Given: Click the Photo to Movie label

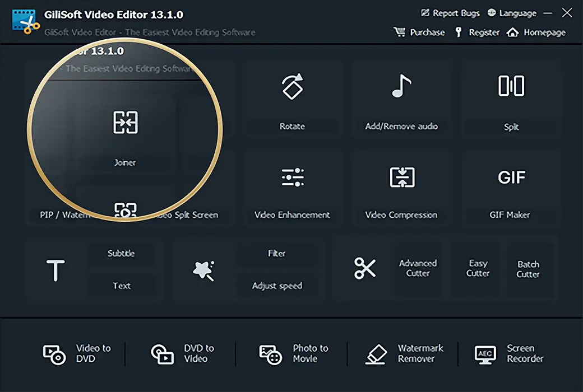Looking at the screenshot, I should click(x=311, y=353).
